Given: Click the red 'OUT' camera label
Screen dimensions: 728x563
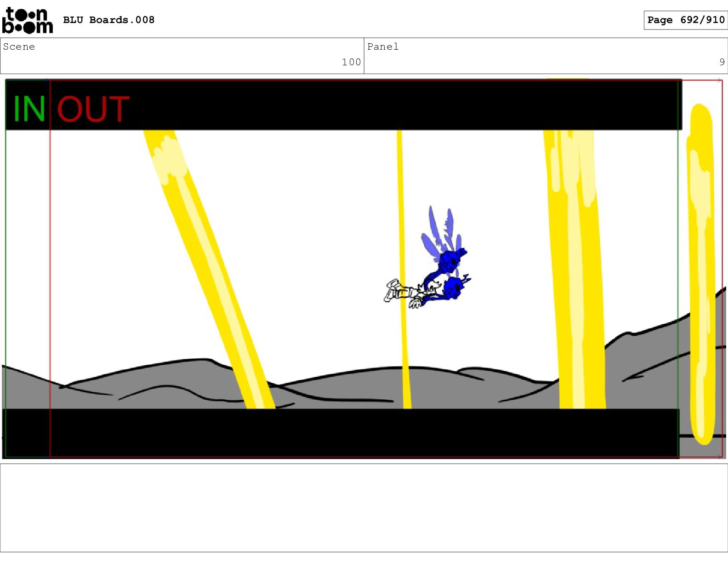Looking at the screenshot, I should (x=93, y=109).
